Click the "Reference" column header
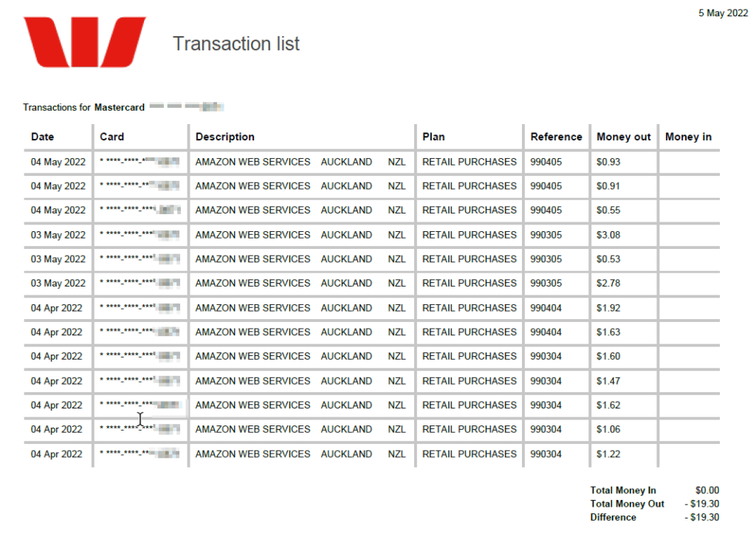Image resolution: width=756 pixels, height=534 pixels. pyautogui.click(x=557, y=137)
